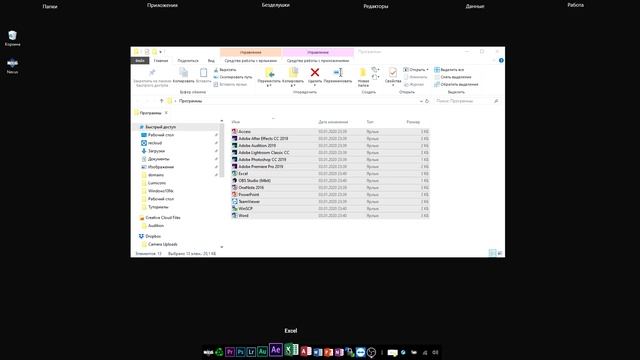Go up one folder level arrow

162,101
